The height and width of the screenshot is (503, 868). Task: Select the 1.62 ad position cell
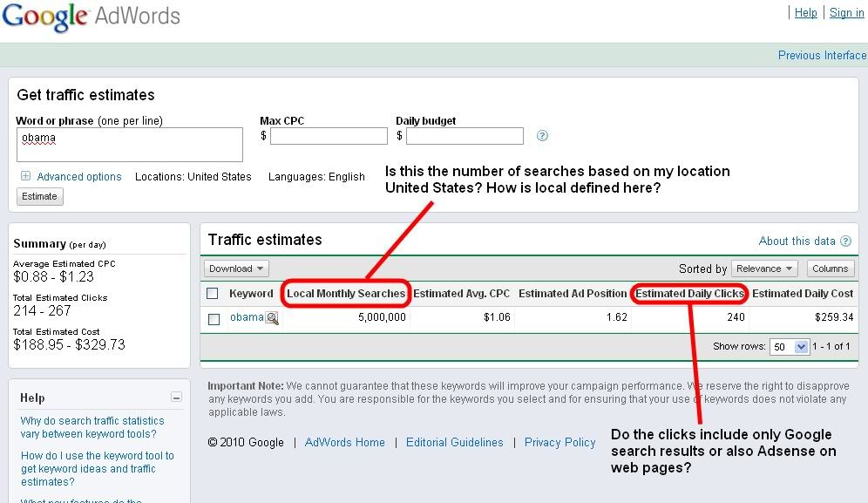pyautogui.click(x=617, y=317)
